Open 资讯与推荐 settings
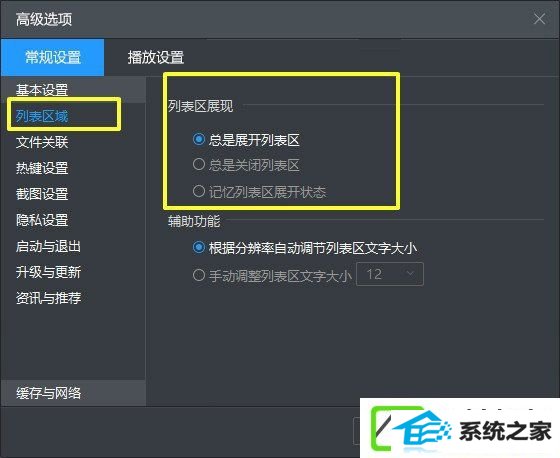This screenshot has width=560, height=458. [48, 298]
